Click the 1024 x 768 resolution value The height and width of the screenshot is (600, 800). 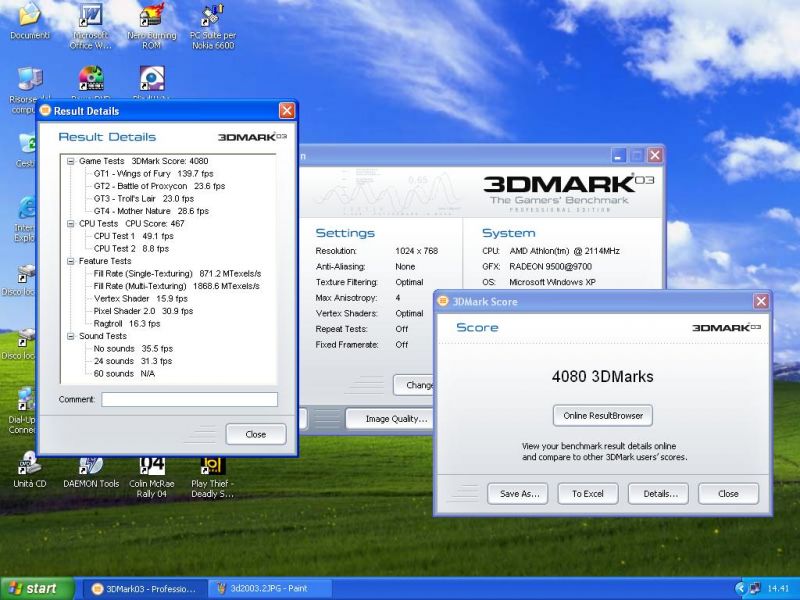(x=416, y=251)
